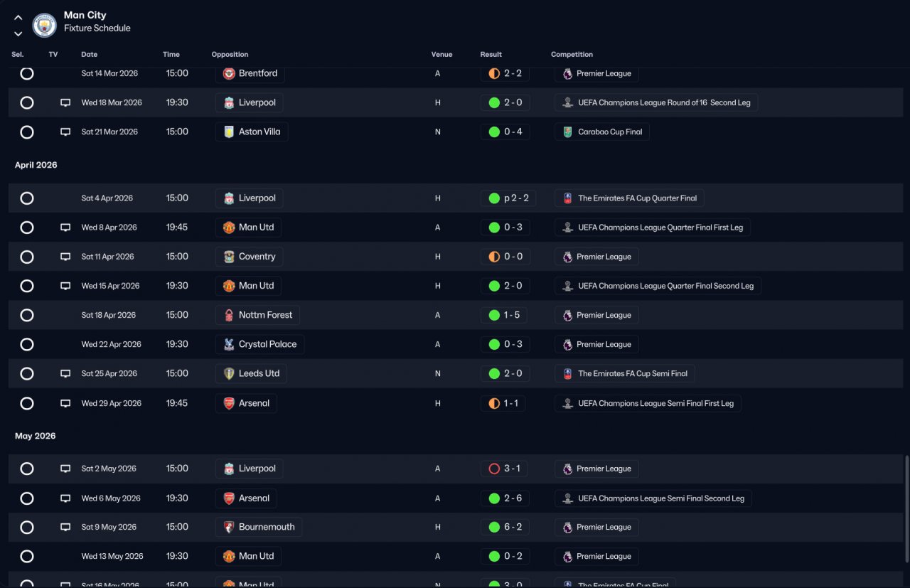
Task: Click the Coventry club crest
Action: click(x=229, y=257)
